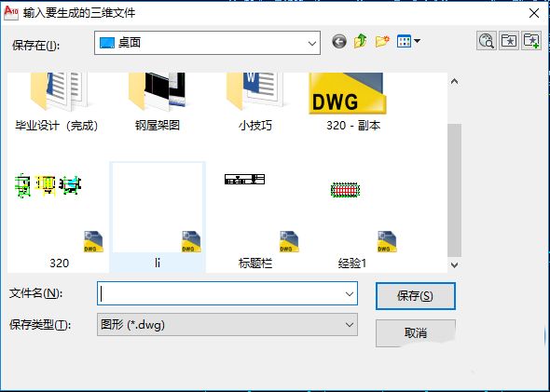Click the 标题栏 file name text
This screenshot has height=392, width=550.
255,264
